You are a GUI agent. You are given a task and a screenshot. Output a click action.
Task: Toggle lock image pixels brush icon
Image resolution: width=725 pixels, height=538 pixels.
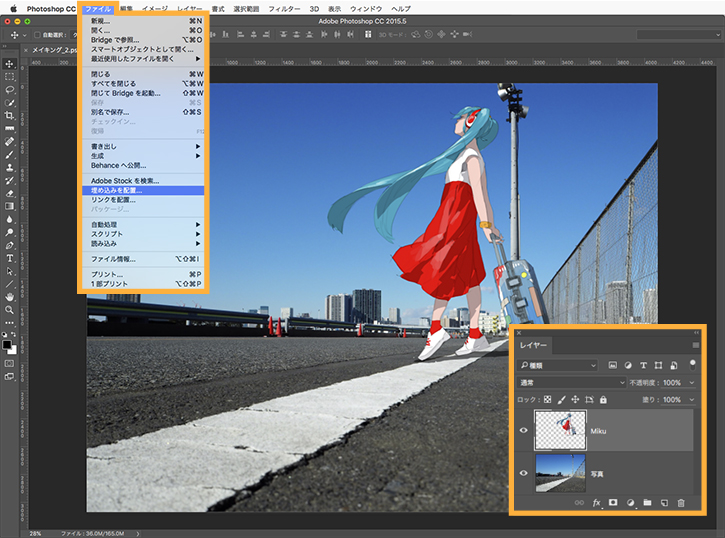561,399
